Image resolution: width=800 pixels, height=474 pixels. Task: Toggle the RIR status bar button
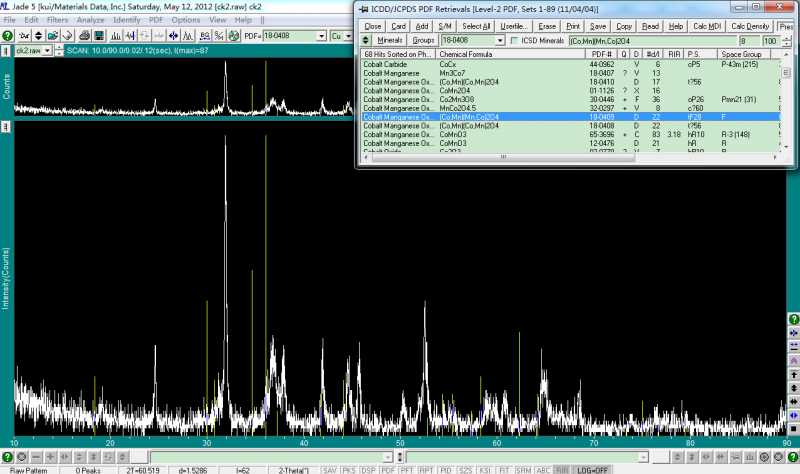pos(563,469)
